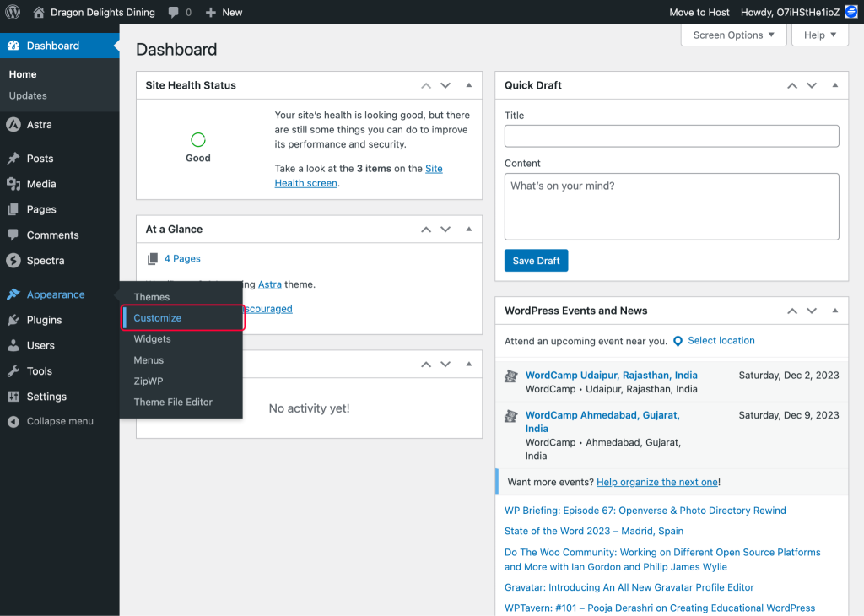Click the down chevron on At a Glance
864x616 pixels.
coord(445,229)
